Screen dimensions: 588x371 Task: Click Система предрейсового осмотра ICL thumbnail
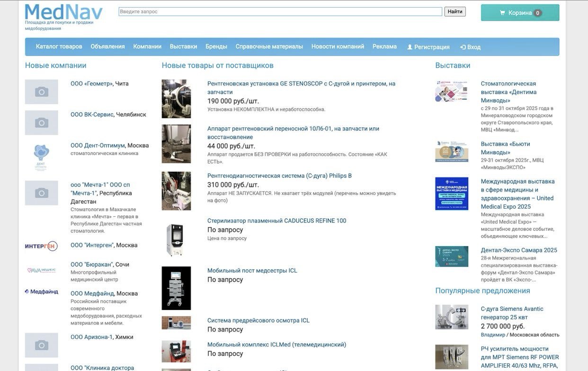(x=176, y=323)
